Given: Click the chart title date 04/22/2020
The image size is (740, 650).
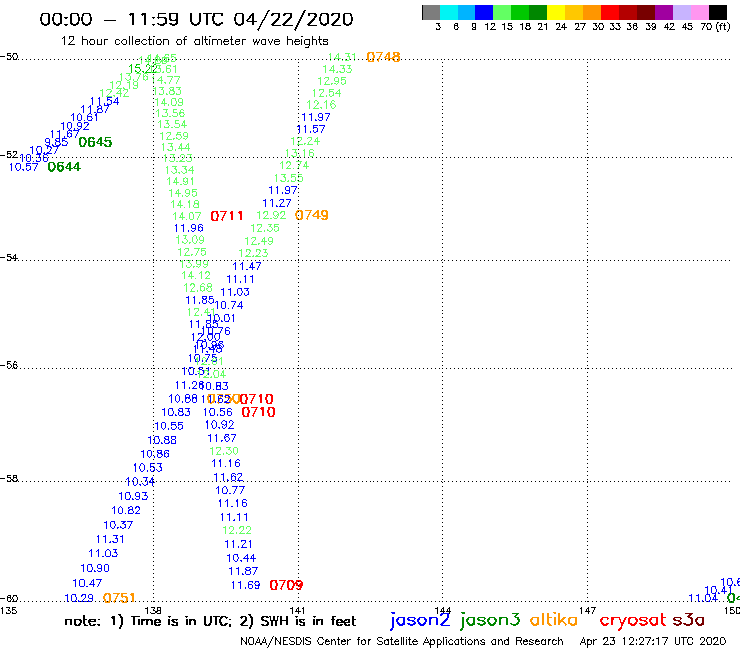Looking at the screenshot, I should [293, 20].
